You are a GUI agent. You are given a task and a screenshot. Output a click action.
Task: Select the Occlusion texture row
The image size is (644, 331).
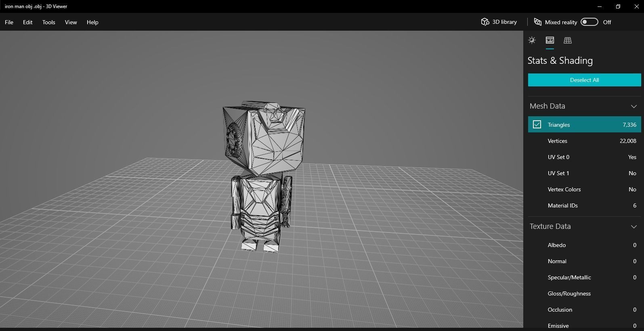tap(584, 310)
